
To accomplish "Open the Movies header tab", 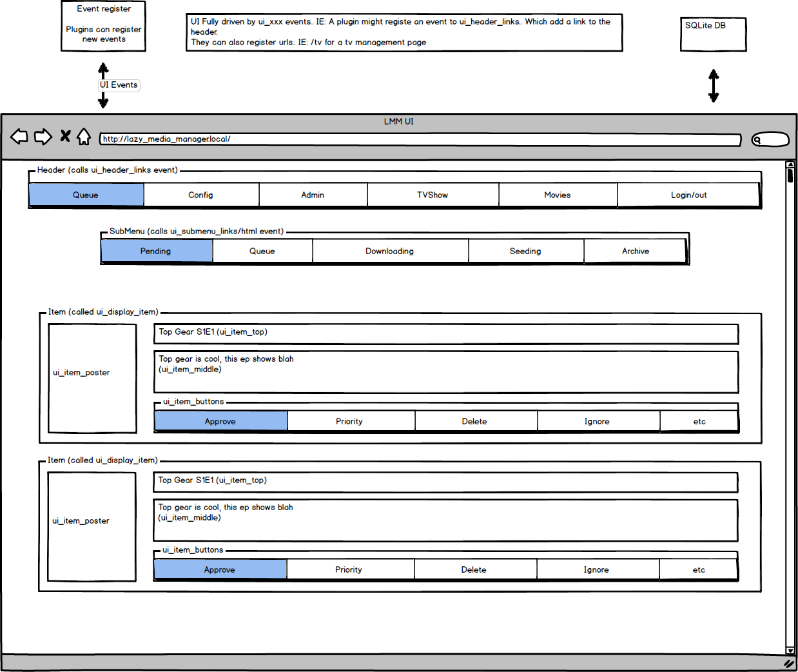I will click(558, 195).
